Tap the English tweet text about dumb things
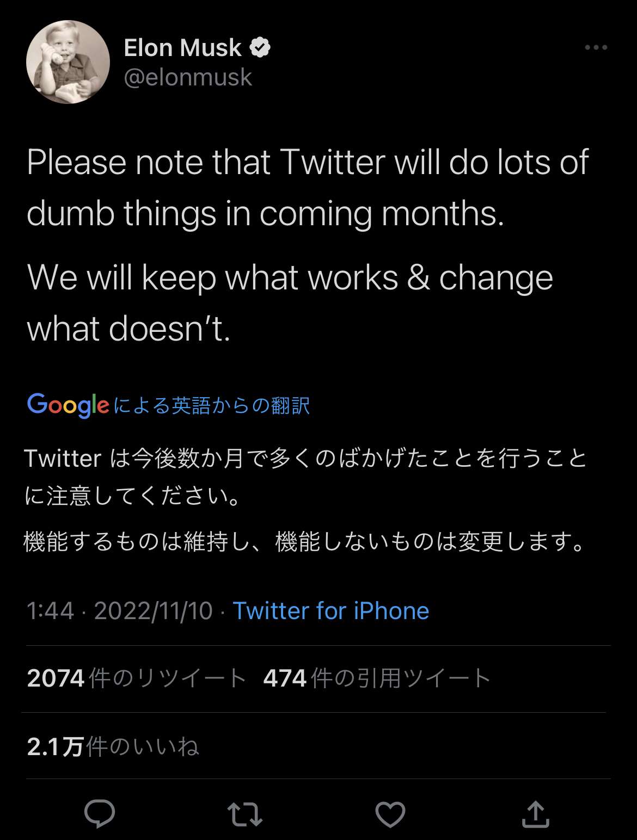This screenshot has width=637, height=840. click(307, 187)
